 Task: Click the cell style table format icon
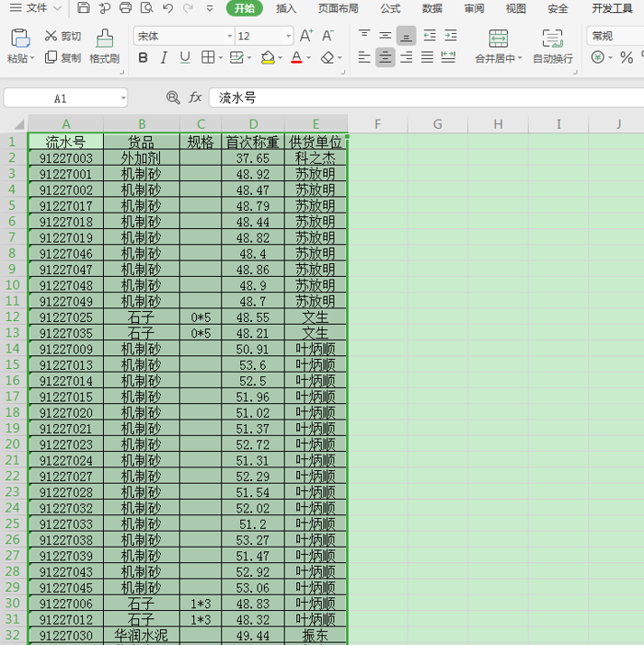(x=236, y=58)
